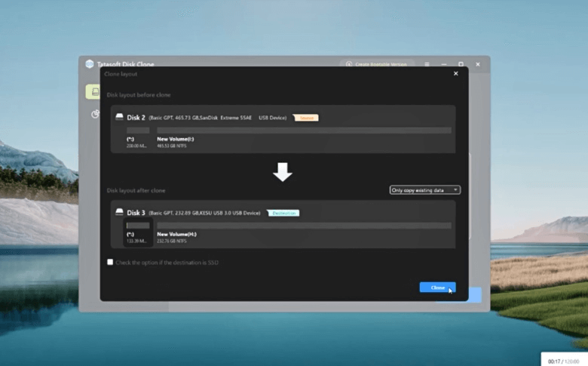The height and width of the screenshot is (366, 588).
Task: Click the teal Destination tag
Action: click(x=283, y=214)
